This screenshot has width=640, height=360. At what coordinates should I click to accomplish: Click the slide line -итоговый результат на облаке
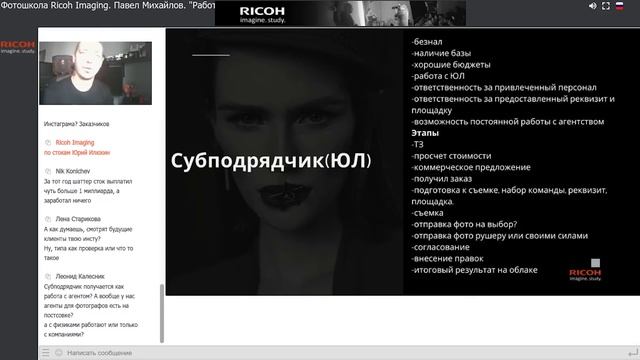click(x=475, y=270)
